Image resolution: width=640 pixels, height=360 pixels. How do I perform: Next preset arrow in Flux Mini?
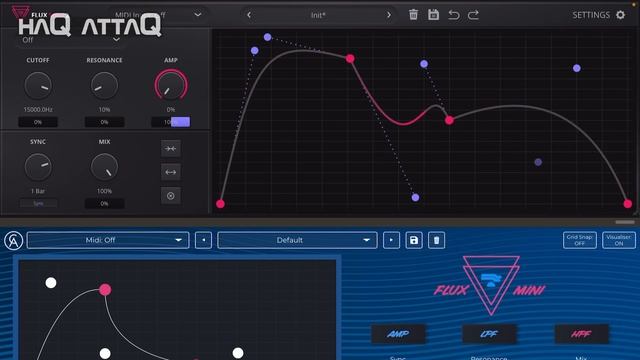click(391, 240)
